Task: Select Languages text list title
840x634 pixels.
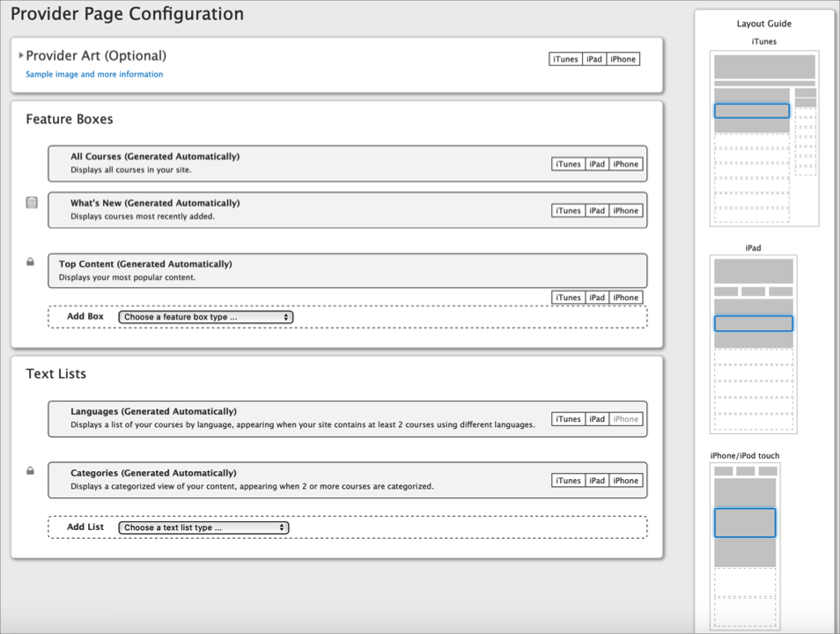Action: coord(153,411)
